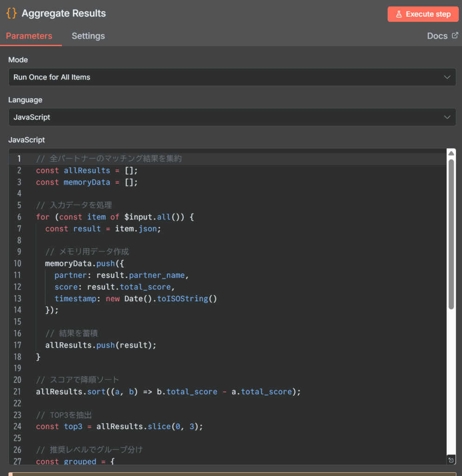
Task: Open the expand editor icon in code corner
Action: (x=450, y=460)
